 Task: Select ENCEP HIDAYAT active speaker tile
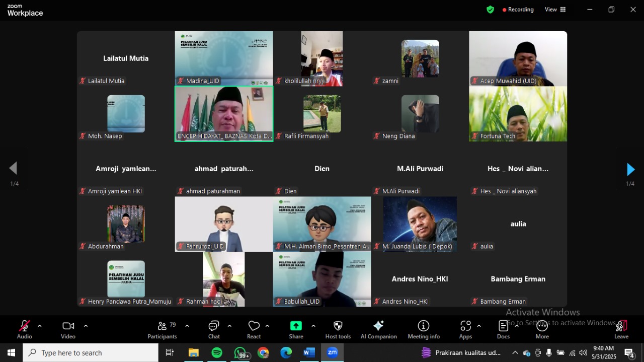point(224,114)
